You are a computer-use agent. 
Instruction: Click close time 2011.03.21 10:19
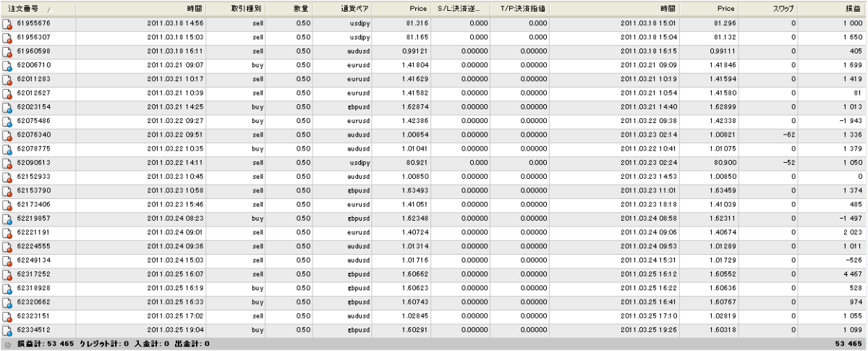point(649,79)
